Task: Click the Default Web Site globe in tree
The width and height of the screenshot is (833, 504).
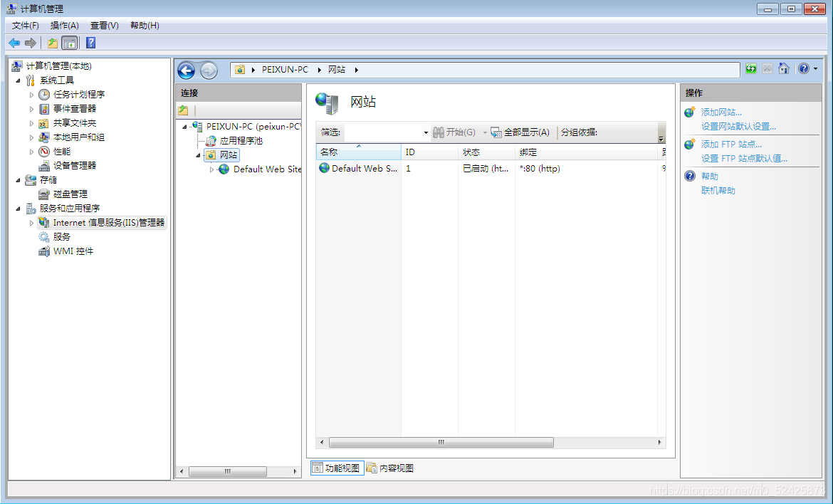Action: 224,169
